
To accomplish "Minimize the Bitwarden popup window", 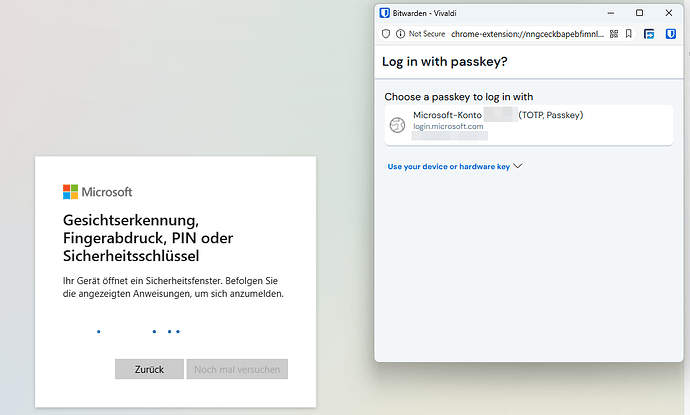I will [610, 13].
